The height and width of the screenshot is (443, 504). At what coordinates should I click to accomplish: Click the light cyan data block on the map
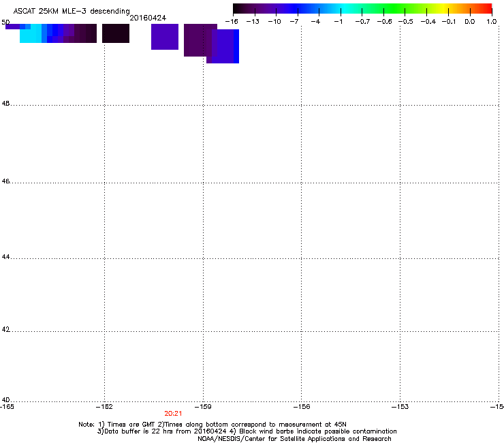tap(31, 35)
